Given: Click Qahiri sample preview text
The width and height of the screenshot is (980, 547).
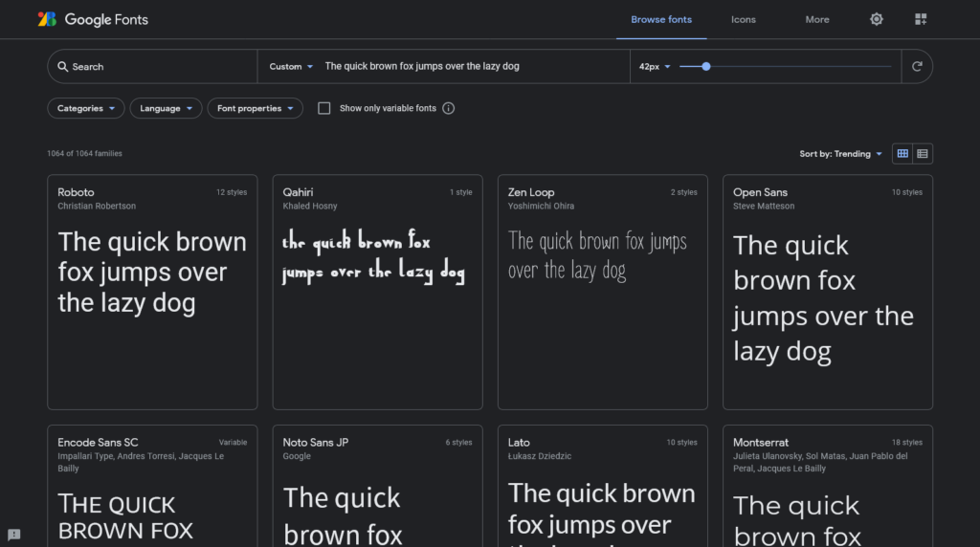Looking at the screenshot, I should (374, 256).
